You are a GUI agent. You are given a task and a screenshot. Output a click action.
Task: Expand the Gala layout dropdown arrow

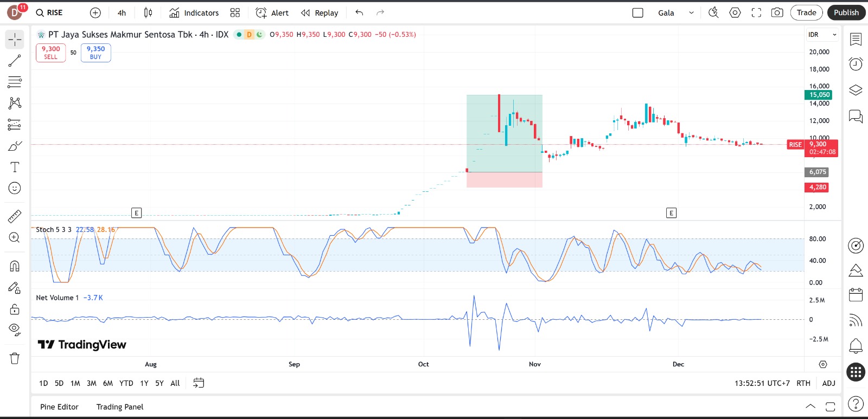(x=691, y=13)
